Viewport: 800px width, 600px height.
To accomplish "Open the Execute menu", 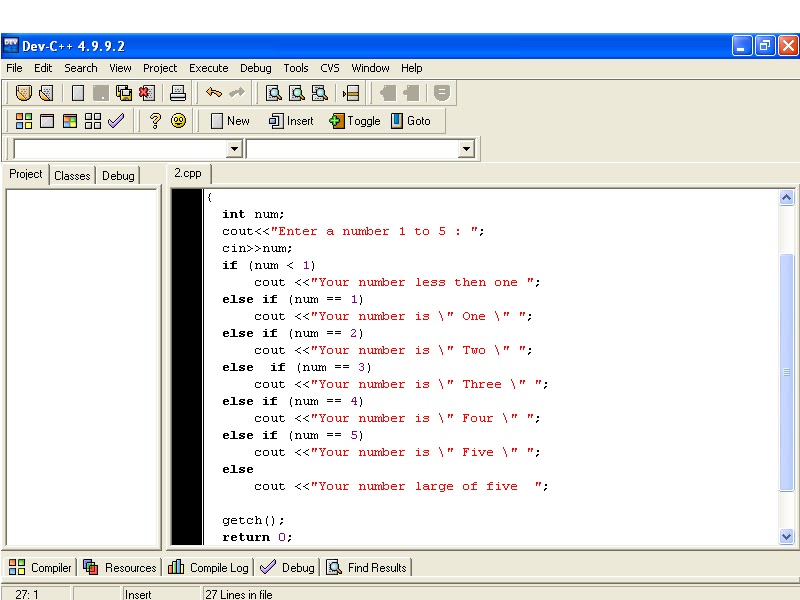I will click(208, 68).
